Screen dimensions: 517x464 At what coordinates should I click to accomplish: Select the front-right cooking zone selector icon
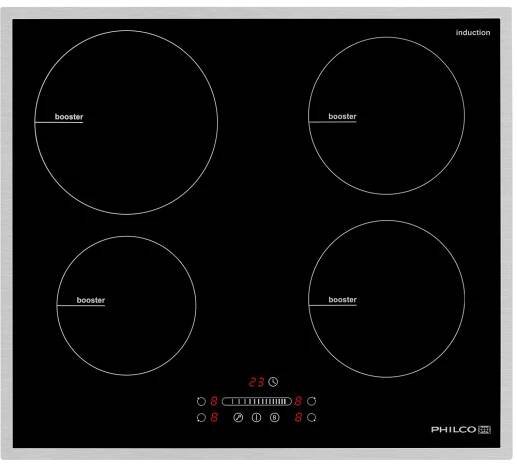pos(311,417)
